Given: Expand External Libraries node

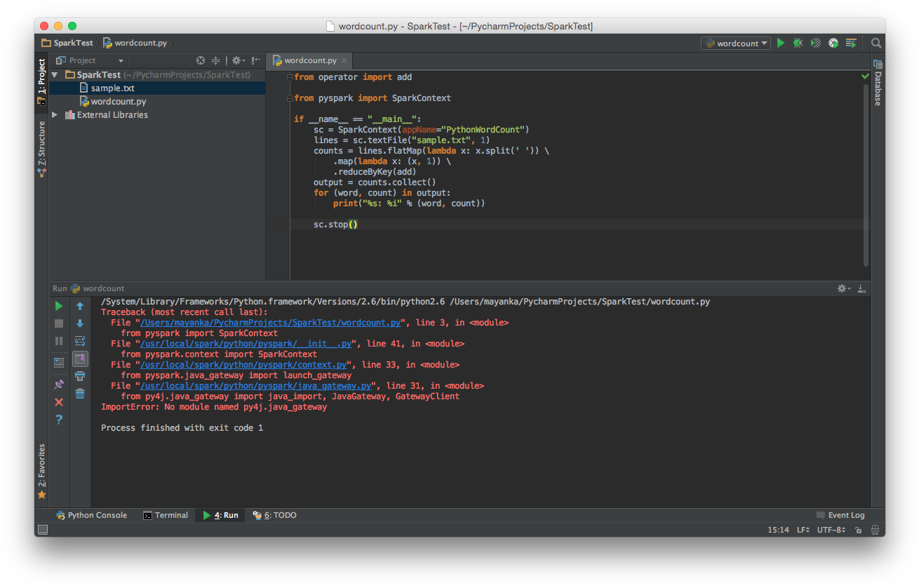Looking at the screenshot, I should pos(55,114).
